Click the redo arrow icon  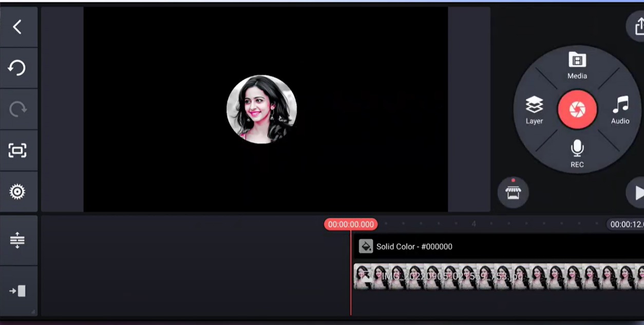(x=18, y=109)
